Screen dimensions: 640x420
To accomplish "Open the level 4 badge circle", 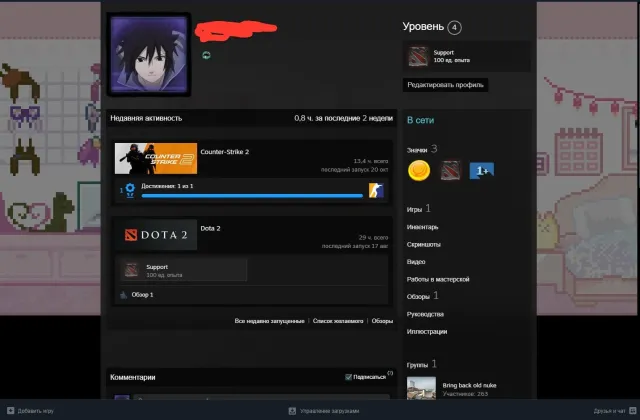I will tap(454, 28).
